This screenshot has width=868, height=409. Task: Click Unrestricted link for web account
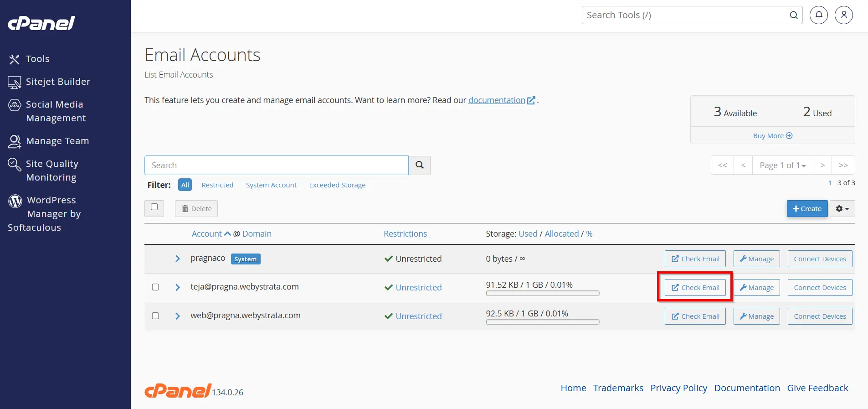(419, 316)
